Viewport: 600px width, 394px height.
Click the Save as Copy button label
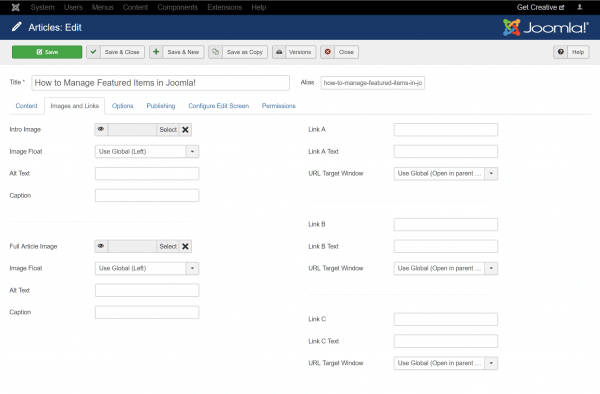coord(245,52)
